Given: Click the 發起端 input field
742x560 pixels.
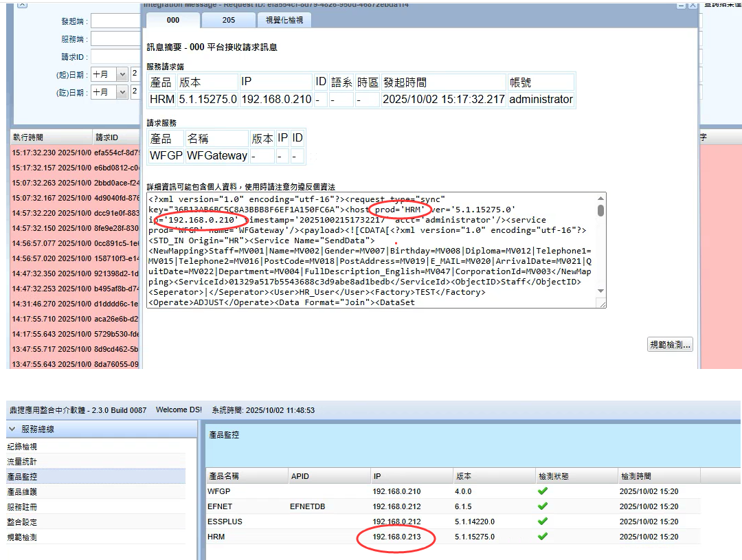Looking at the screenshot, I should point(115,21).
